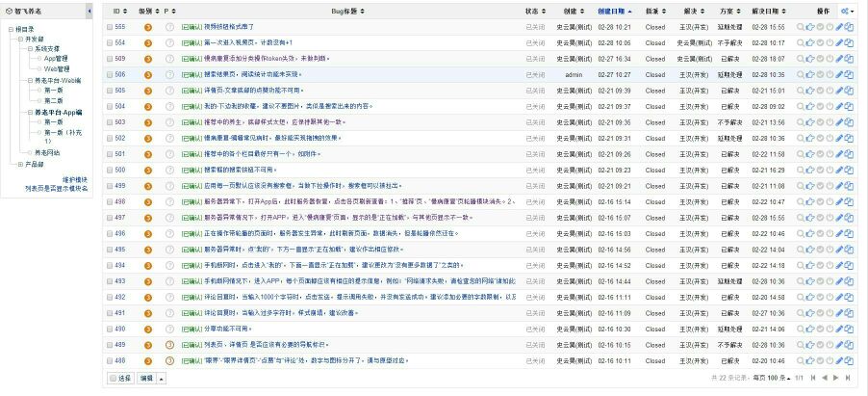Click the pencil edit icon for bug 509
This screenshot has height=396, width=868.
tap(838, 59)
